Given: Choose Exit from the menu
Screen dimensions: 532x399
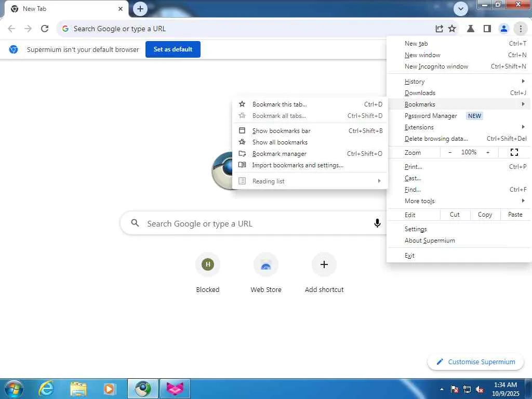Looking at the screenshot, I should click(459, 256).
